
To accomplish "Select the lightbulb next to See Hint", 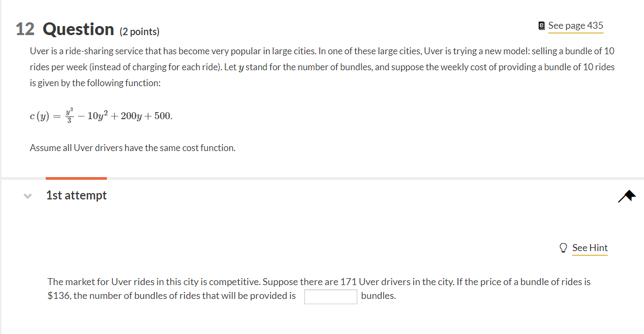I will 563,247.
